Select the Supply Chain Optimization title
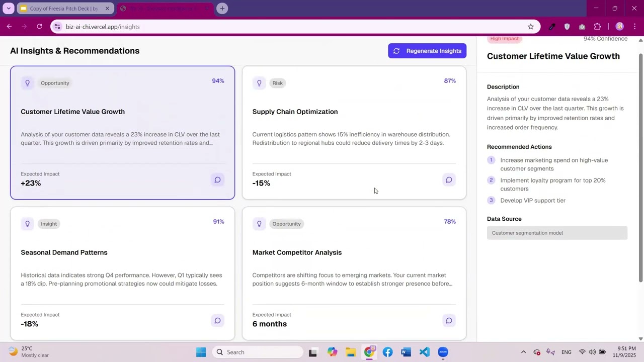Screen dimensions: 644x362 coord(295,112)
